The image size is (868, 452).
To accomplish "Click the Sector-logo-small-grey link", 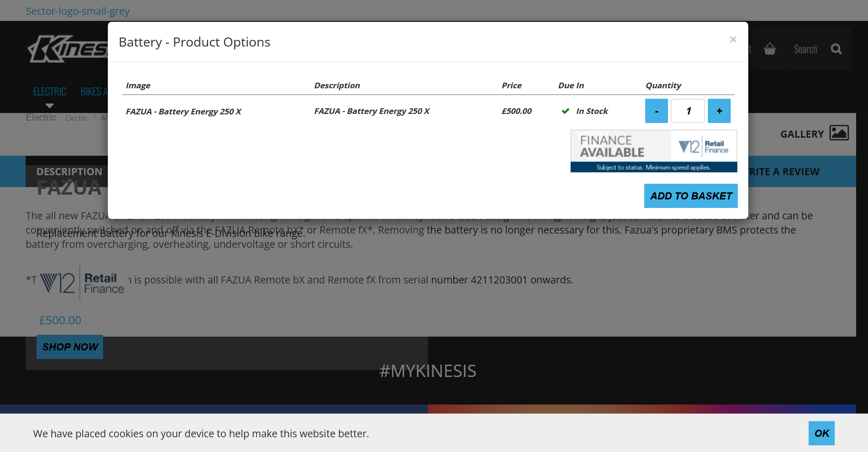I will pyautogui.click(x=77, y=11).
